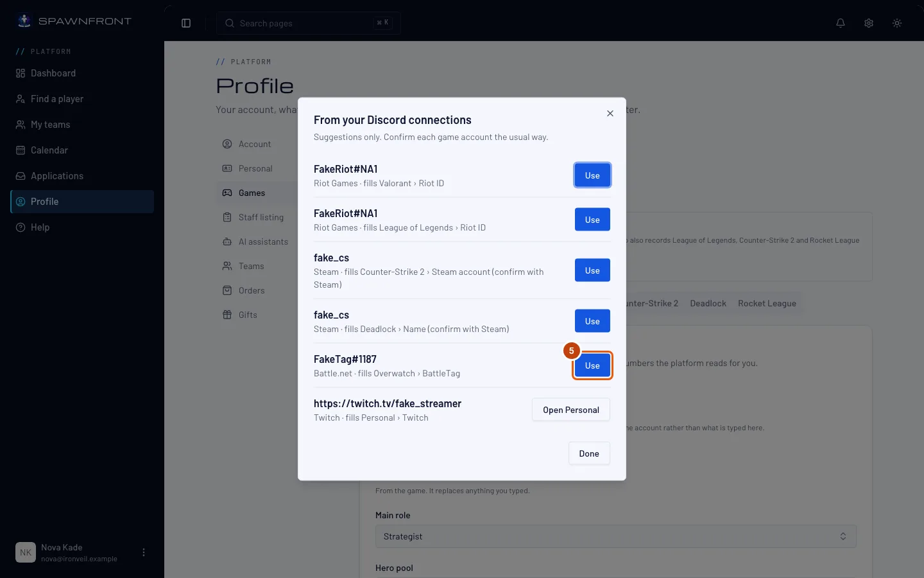Go to Find a player
Image resolution: width=924 pixels, height=578 pixels.
coord(82,99)
